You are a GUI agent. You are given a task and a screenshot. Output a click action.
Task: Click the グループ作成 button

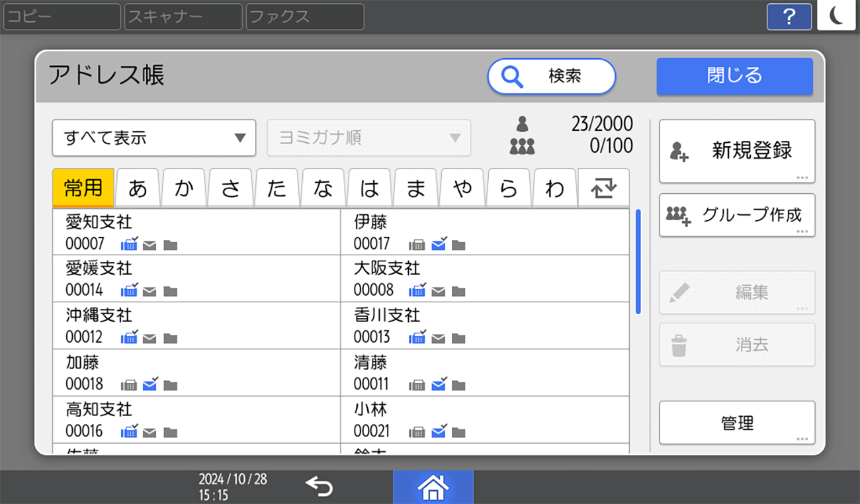(x=737, y=215)
